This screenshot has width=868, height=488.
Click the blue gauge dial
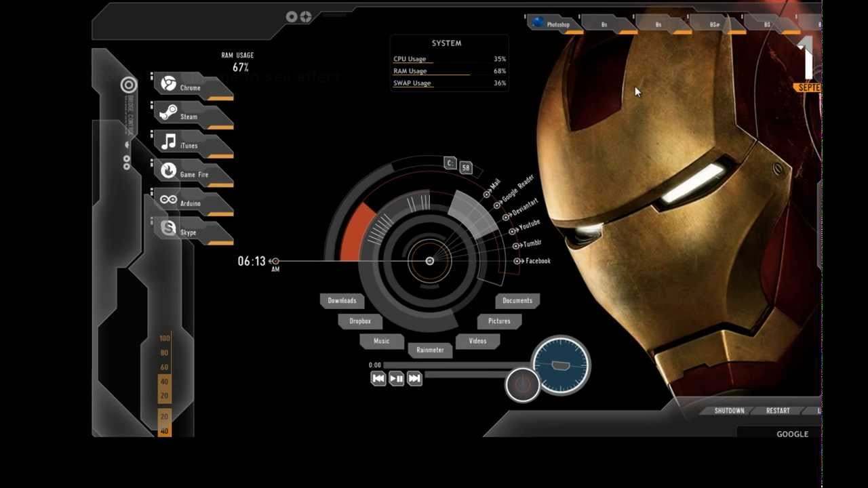pyautogui.click(x=560, y=365)
